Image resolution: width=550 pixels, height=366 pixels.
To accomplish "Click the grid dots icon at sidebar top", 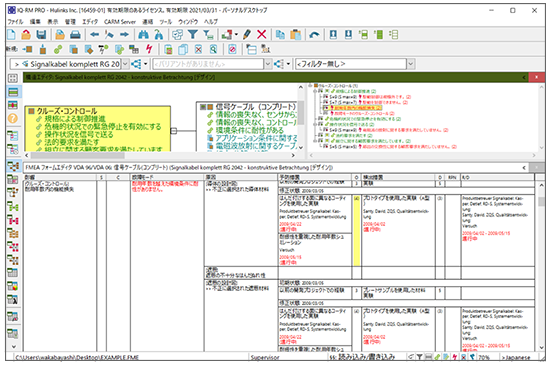I will click(x=13, y=78).
